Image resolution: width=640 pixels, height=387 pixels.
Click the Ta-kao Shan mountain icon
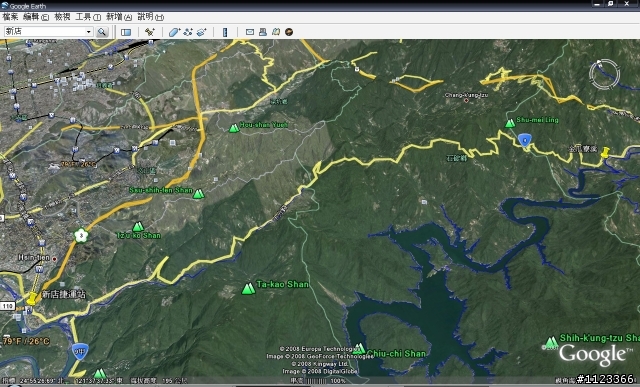click(x=248, y=289)
